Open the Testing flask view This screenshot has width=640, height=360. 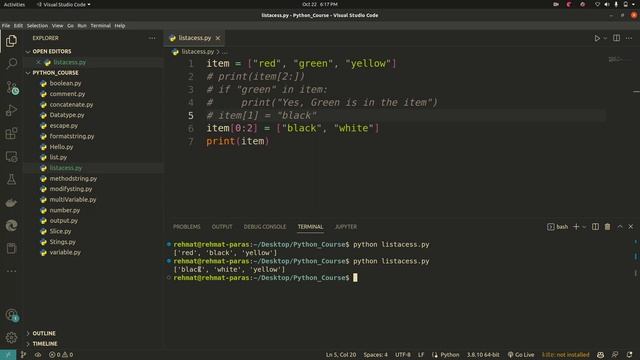point(11,179)
